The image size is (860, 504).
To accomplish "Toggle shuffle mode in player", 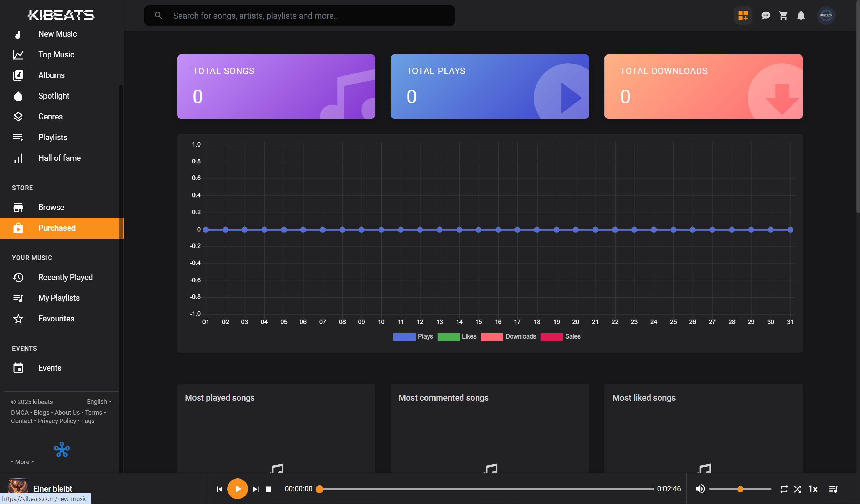I will pos(797,489).
